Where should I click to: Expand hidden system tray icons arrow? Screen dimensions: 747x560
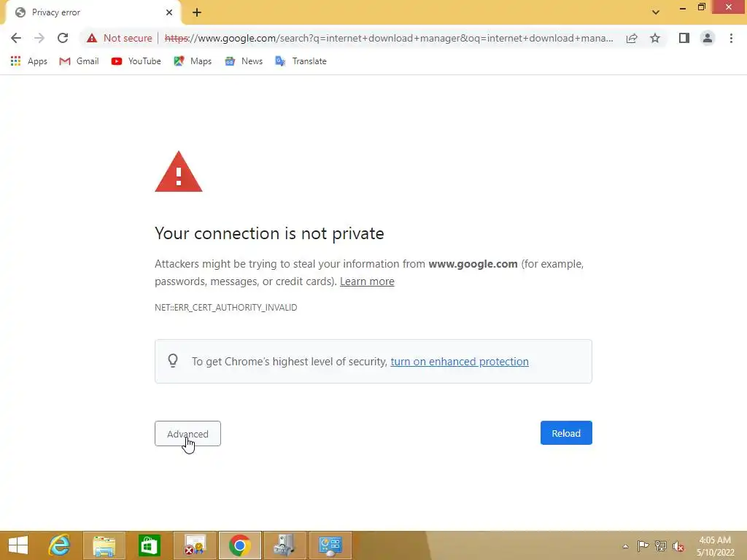coord(625,546)
